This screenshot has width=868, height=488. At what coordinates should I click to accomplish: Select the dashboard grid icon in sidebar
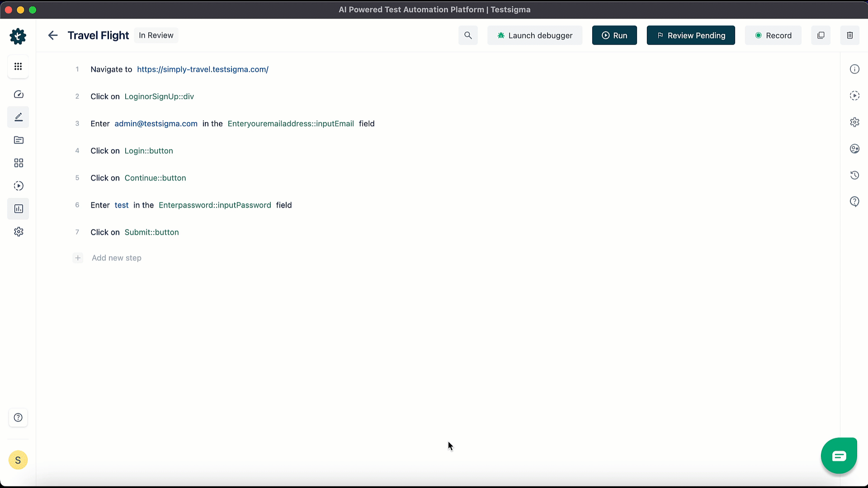pyautogui.click(x=18, y=66)
